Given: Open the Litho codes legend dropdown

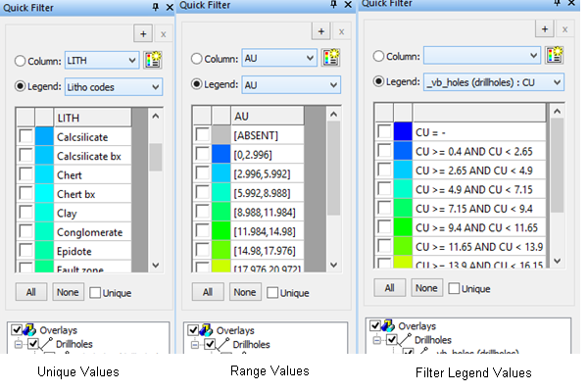Looking at the screenshot, I should tap(154, 86).
